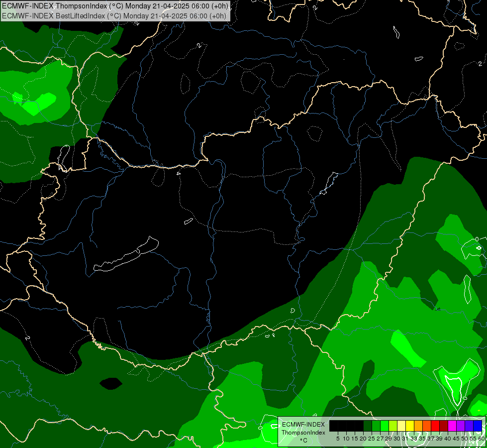Select the dark red 39–40 legend swatch
The width and height of the screenshot is (487, 448).
click(444, 426)
